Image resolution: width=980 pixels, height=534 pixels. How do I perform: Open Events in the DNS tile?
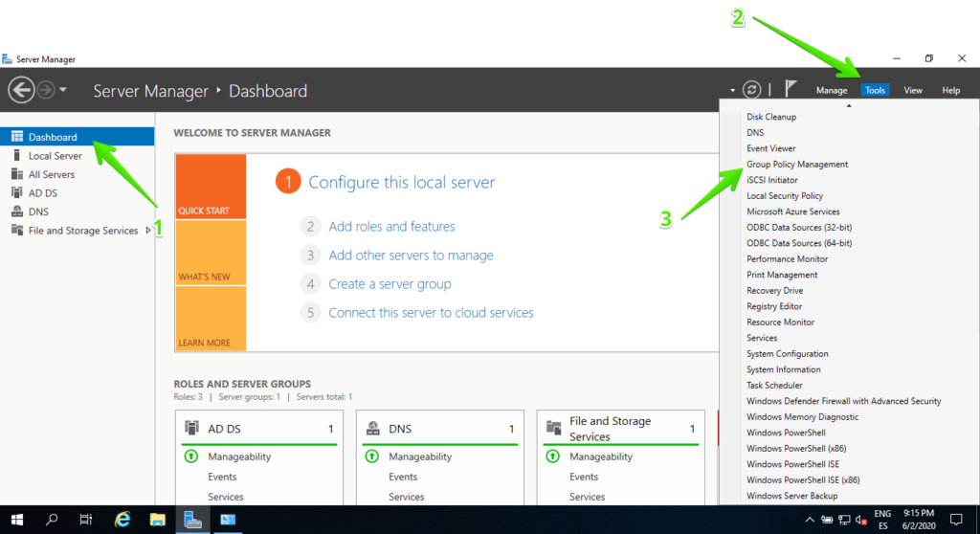pyautogui.click(x=403, y=477)
